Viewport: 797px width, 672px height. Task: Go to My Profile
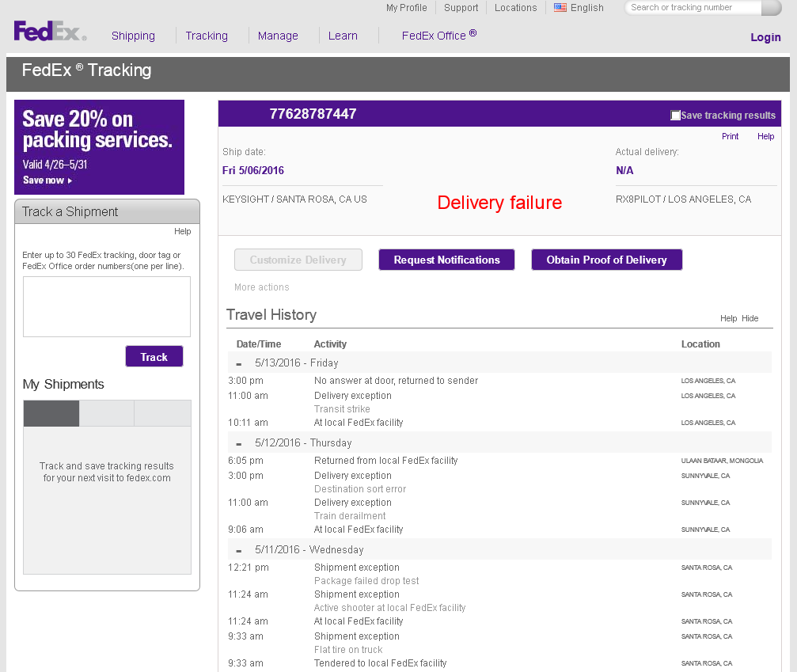click(407, 8)
